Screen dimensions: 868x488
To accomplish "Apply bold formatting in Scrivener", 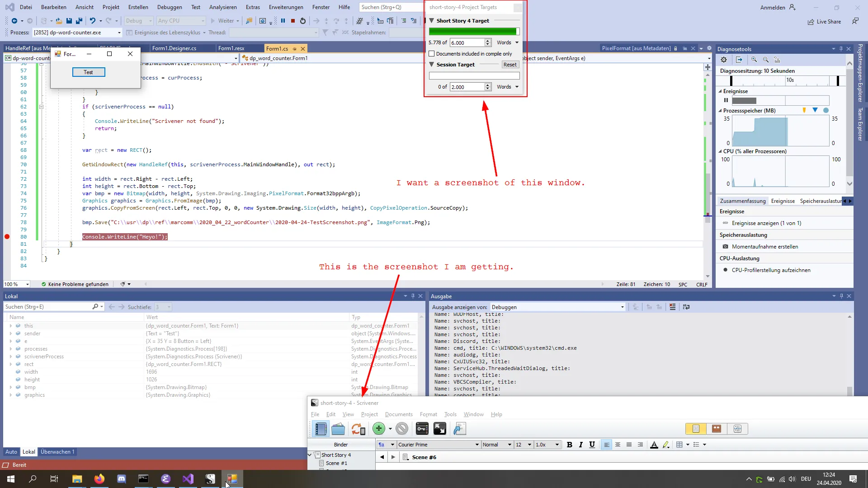I will pos(570,445).
